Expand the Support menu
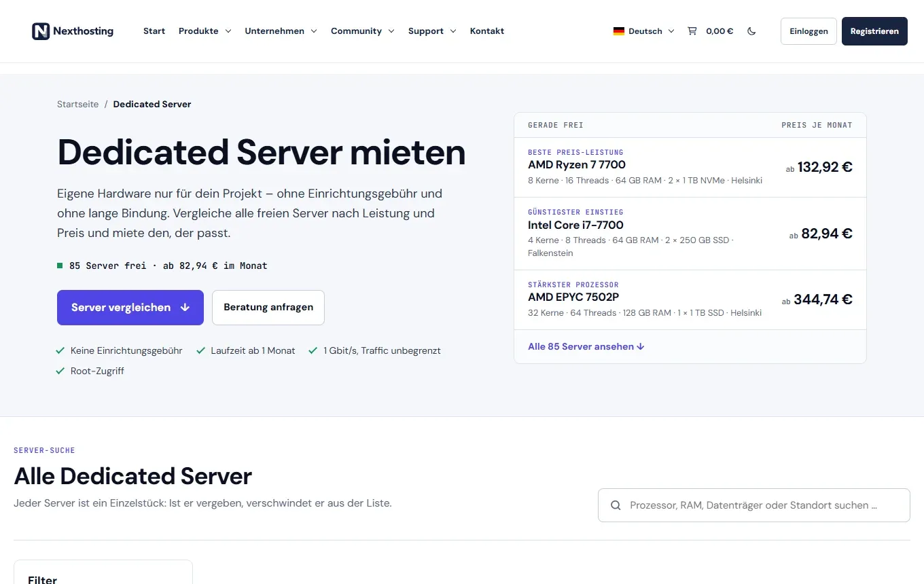Viewport: 924px width, 584px height. (432, 31)
